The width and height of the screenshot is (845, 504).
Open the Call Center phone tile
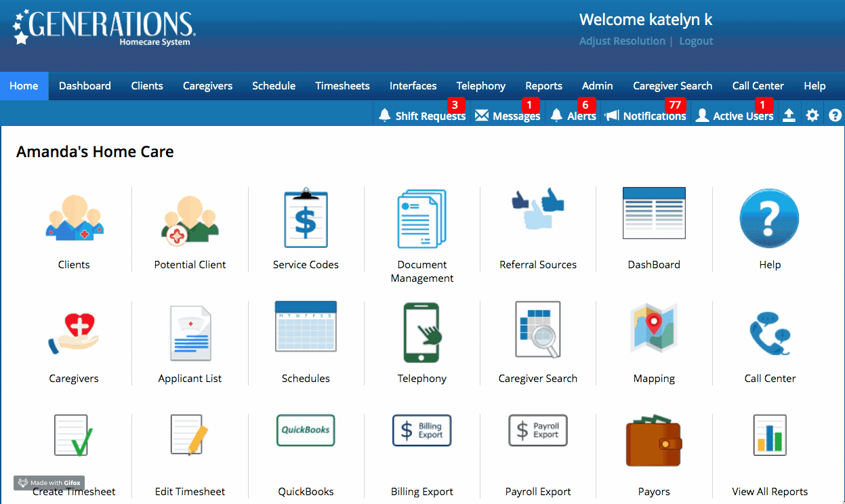tap(770, 333)
